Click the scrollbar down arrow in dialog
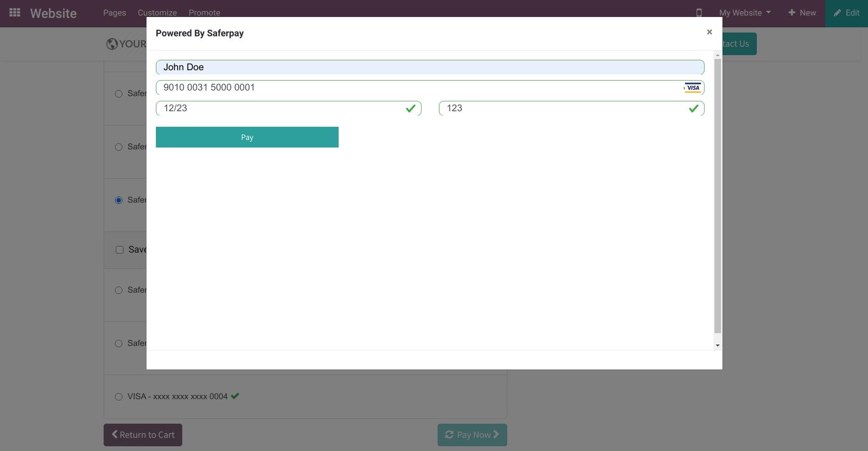Screen dimensions: 868x451 click(x=718, y=345)
